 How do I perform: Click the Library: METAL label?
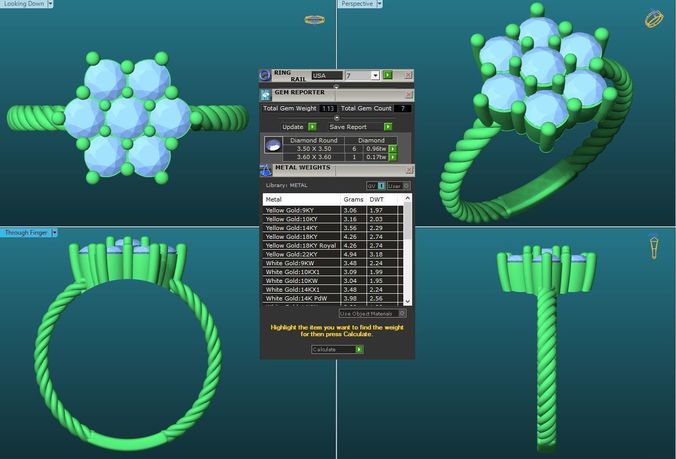(x=286, y=185)
